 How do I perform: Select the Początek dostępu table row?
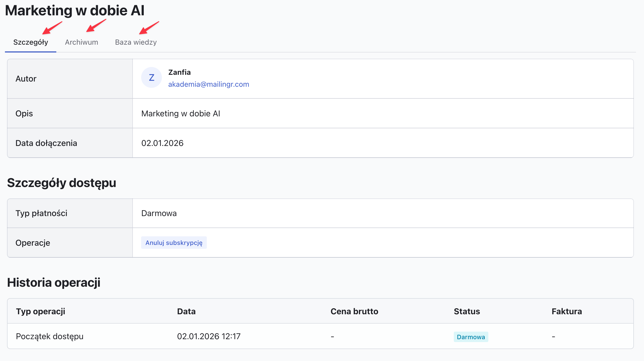click(x=50, y=336)
